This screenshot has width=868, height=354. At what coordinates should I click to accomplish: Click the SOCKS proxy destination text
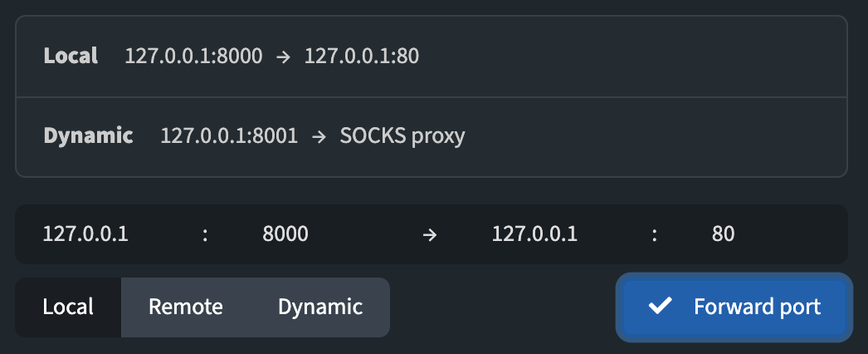pos(402,136)
